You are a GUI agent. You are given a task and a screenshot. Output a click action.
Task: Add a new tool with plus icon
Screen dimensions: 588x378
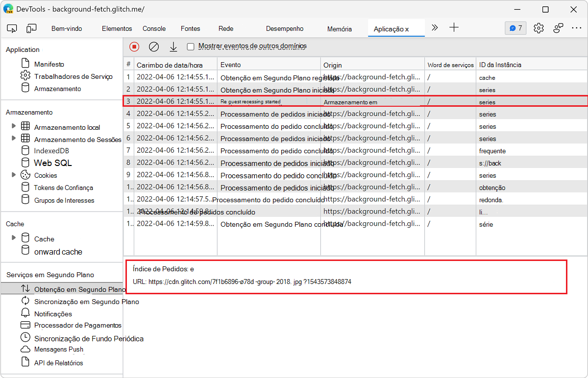(x=454, y=27)
